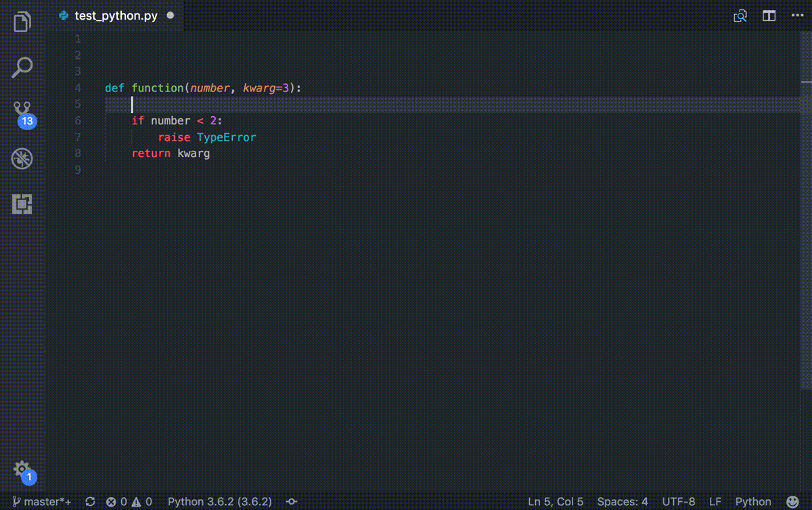812x510 pixels.
Task: Select the Search icon in the activity bar
Action: 22,67
